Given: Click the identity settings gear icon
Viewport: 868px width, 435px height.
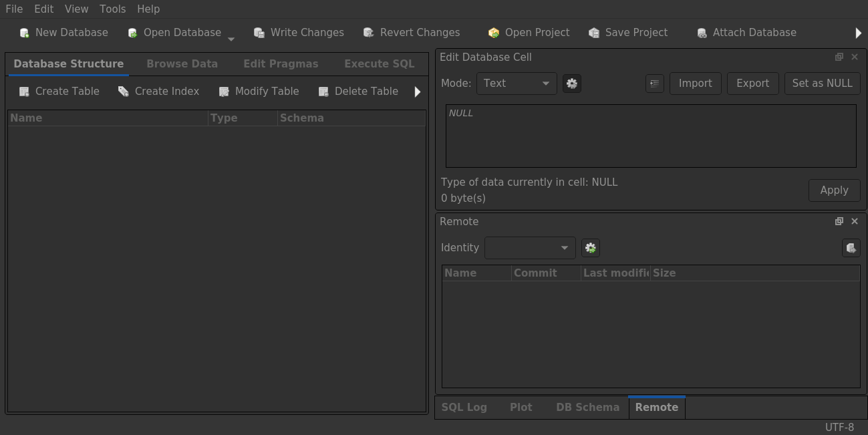Looking at the screenshot, I should click(x=590, y=248).
